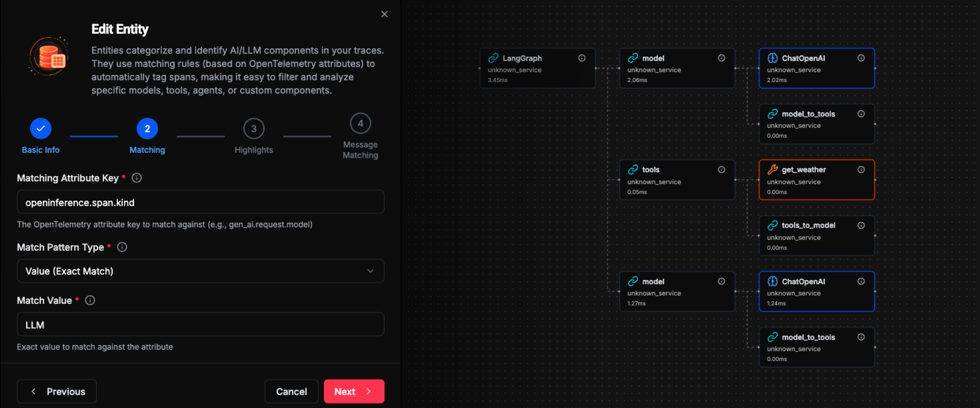
Task: Jump to step 3 Highlights
Action: point(253,129)
